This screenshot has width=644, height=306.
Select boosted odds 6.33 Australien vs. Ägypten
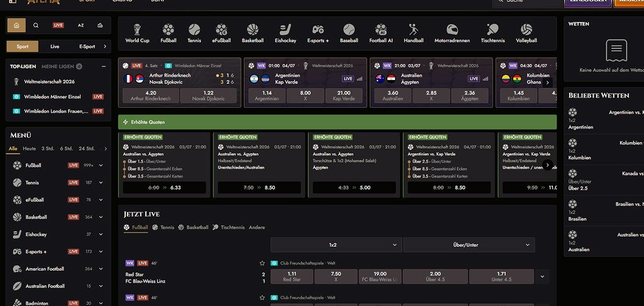point(164,188)
